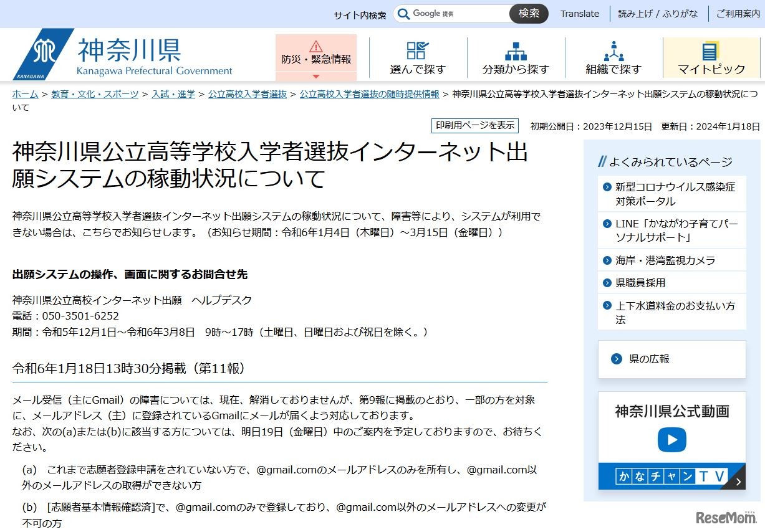Open the ホーム breadcrumb link
Screen dimensions: 765x532
pos(25,94)
